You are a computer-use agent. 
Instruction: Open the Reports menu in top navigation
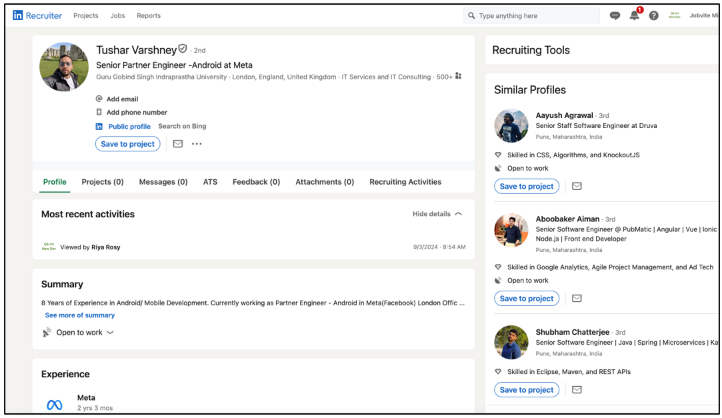[x=148, y=16]
